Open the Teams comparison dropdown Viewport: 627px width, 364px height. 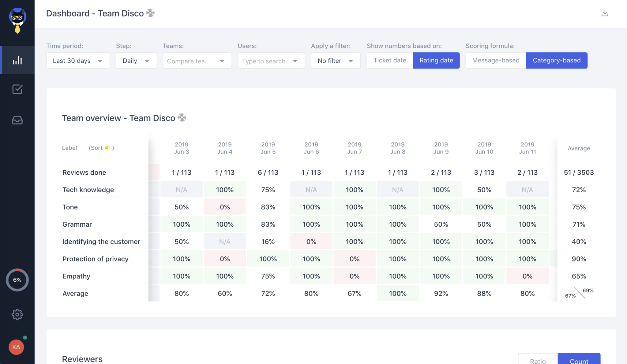tap(197, 61)
